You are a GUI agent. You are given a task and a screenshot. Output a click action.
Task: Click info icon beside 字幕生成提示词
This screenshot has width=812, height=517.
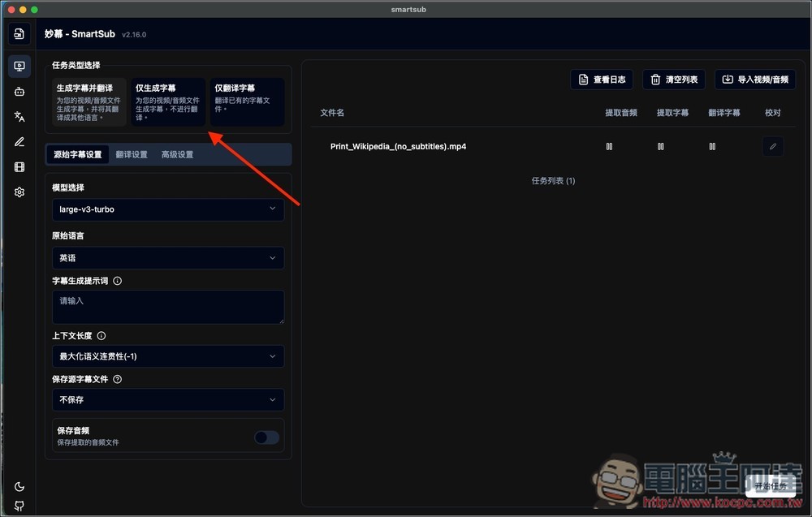click(118, 281)
